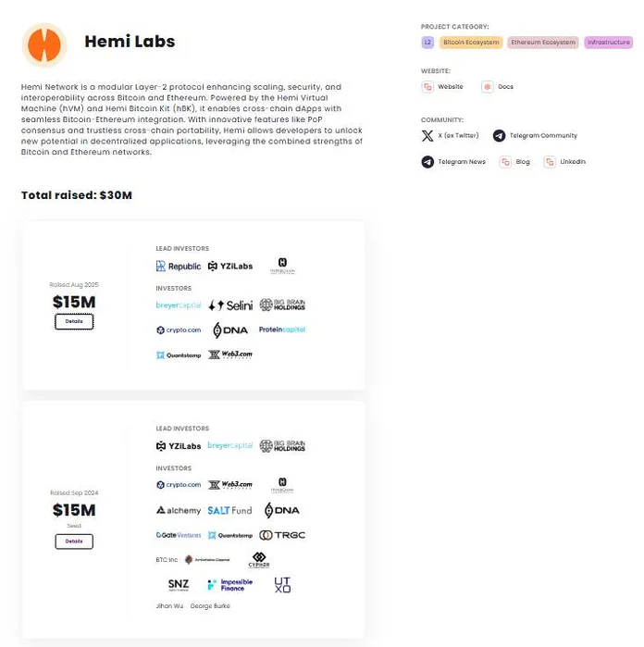The width and height of the screenshot is (644, 647).
Task: Click the Impossible Finance logo
Action: pyautogui.click(x=229, y=585)
